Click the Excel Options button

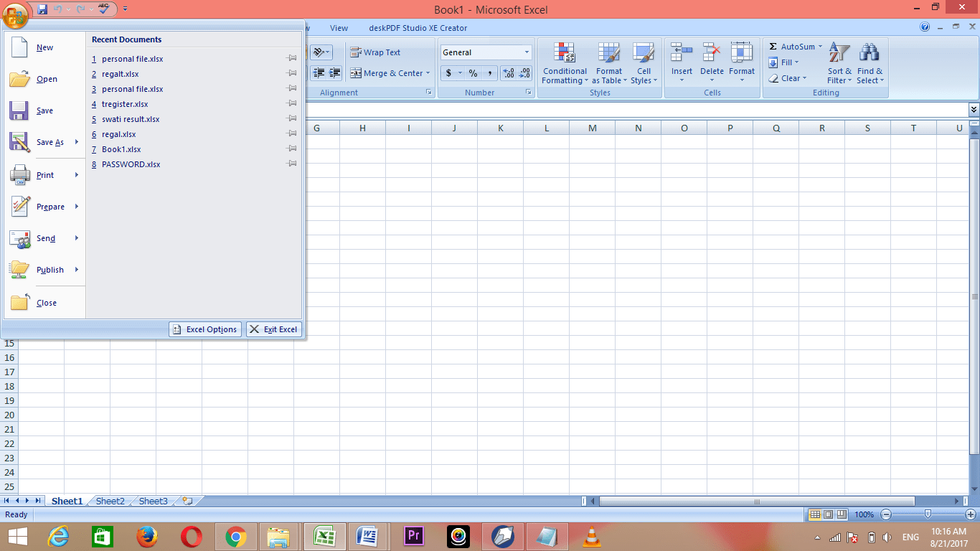tap(205, 329)
